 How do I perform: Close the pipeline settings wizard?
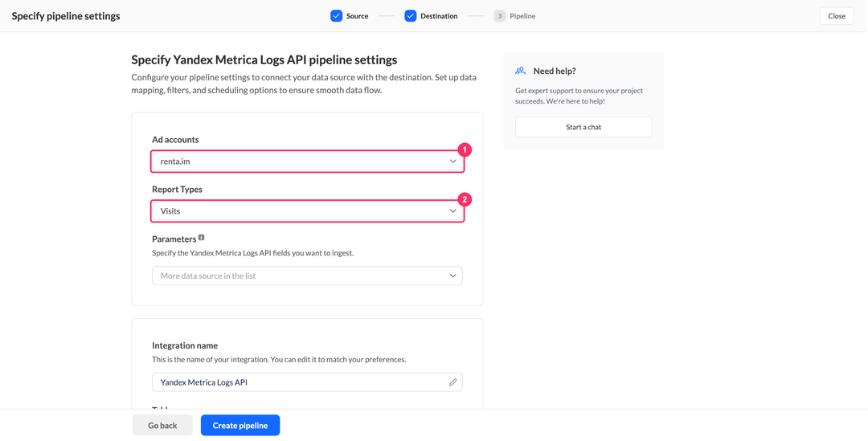[x=837, y=16]
